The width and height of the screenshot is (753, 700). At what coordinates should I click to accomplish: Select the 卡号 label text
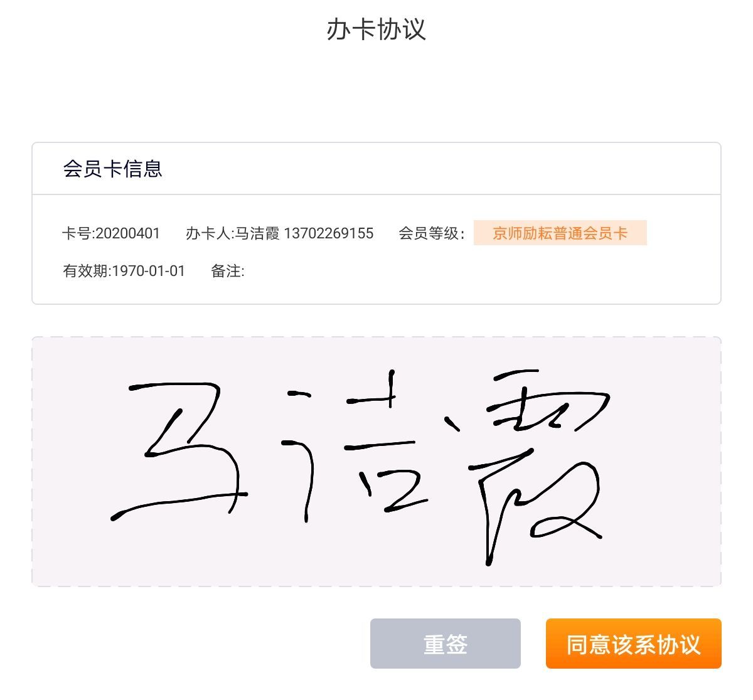coord(77,233)
